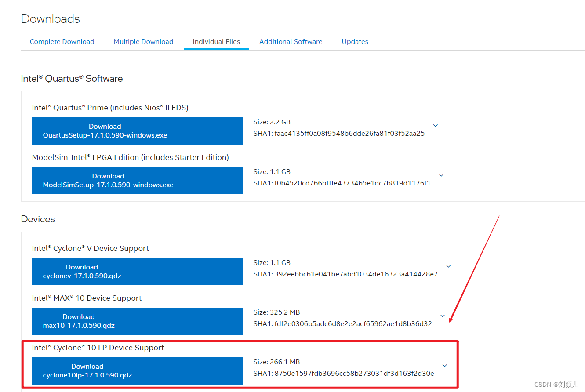The width and height of the screenshot is (585, 392).
Task: Download cyclone10lp-17.1.0.590.qdz file
Action: point(138,371)
